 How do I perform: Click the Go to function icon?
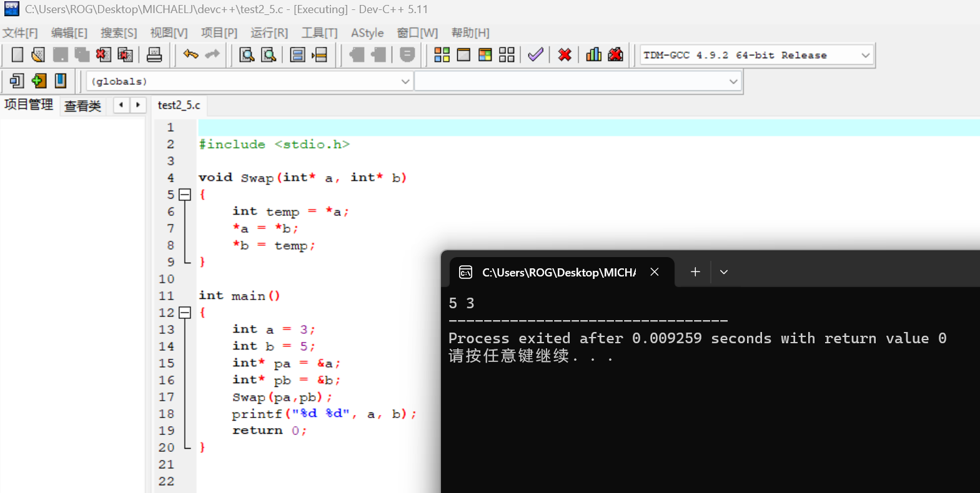(298, 55)
